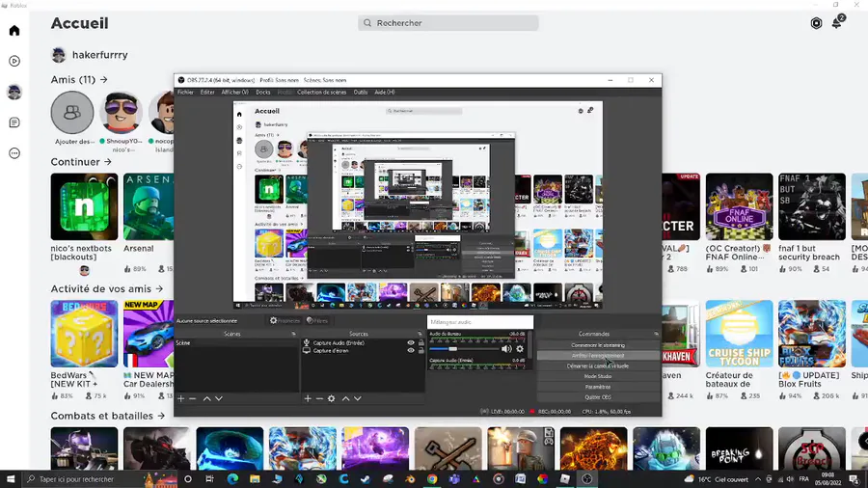Click Démarrer la caméra virtuelle button

598,366
